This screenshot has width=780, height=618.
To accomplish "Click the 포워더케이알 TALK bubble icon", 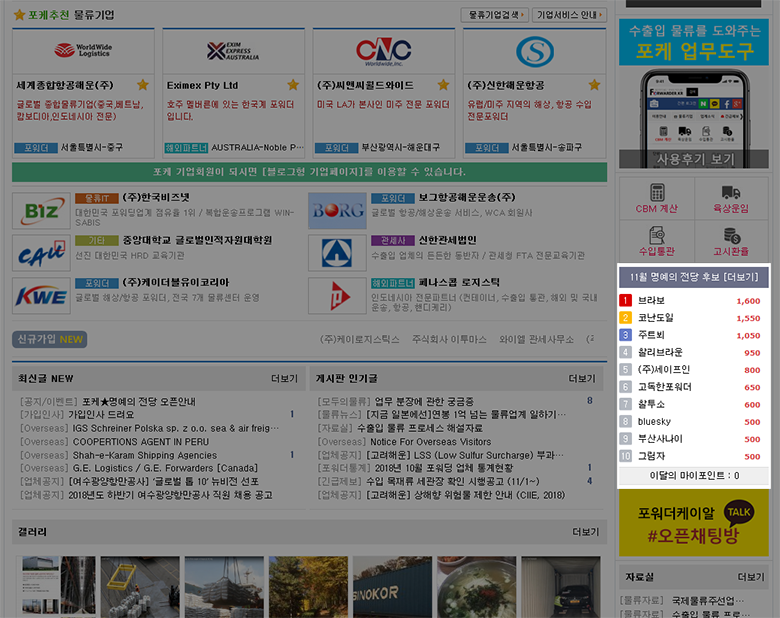I will pos(739,514).
